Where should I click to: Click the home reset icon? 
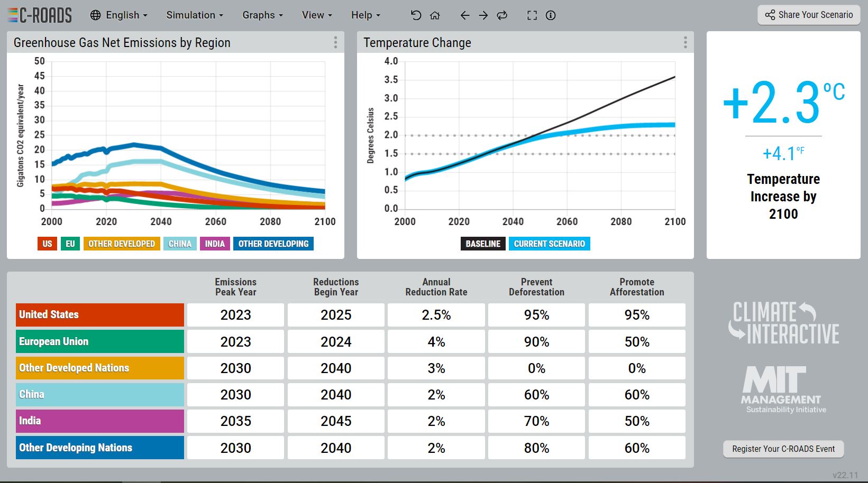pos(435,15)
